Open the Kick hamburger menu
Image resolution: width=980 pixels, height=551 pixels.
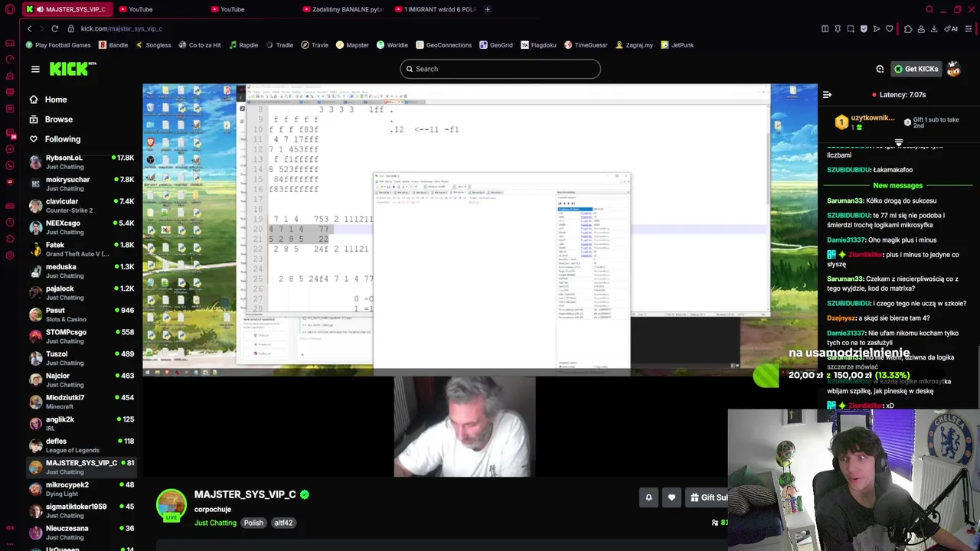pyautogui.click(x=35, y=69)
